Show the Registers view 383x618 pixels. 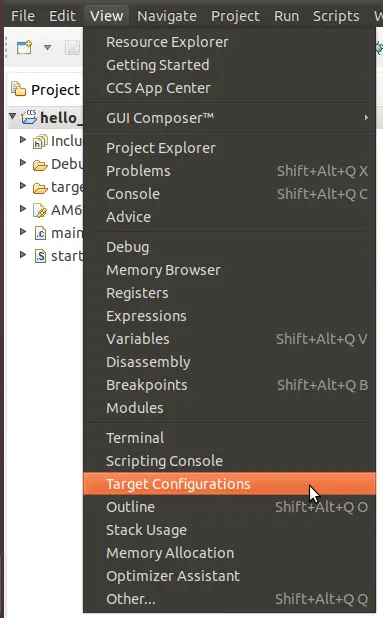tap(229, 293)
